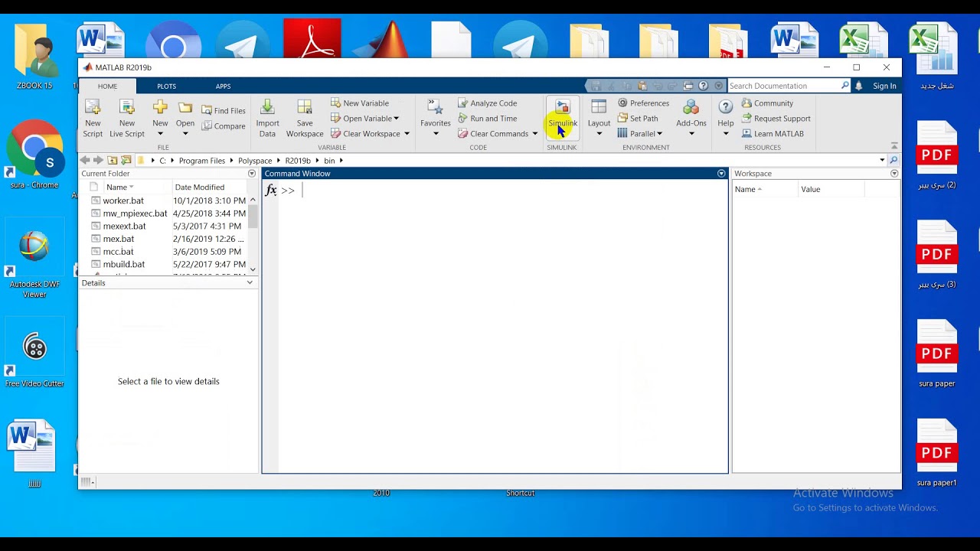Select mbuild.bat file
This screenshot has width=980, height=551.
pos(123,265)
